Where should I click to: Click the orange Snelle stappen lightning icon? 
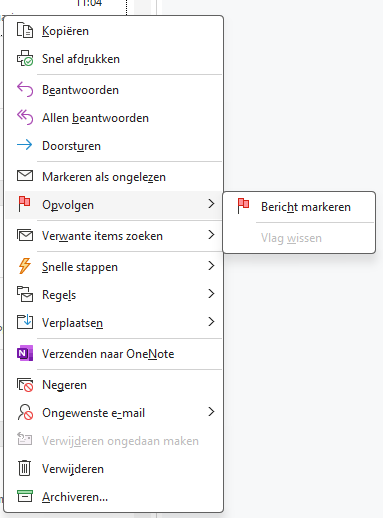(x=25, y=266)
